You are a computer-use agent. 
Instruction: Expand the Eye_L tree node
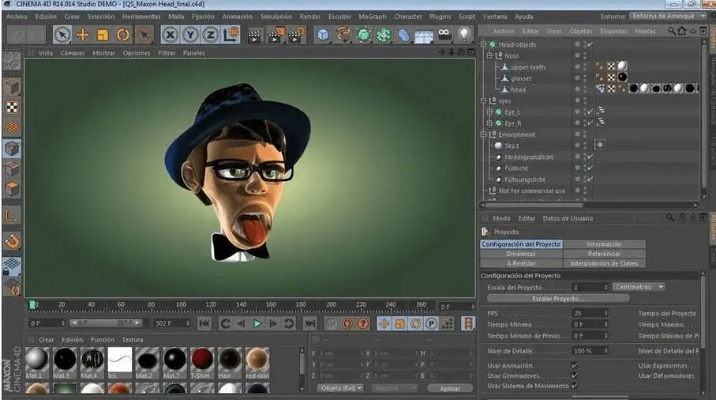click(x=490, y=112)
